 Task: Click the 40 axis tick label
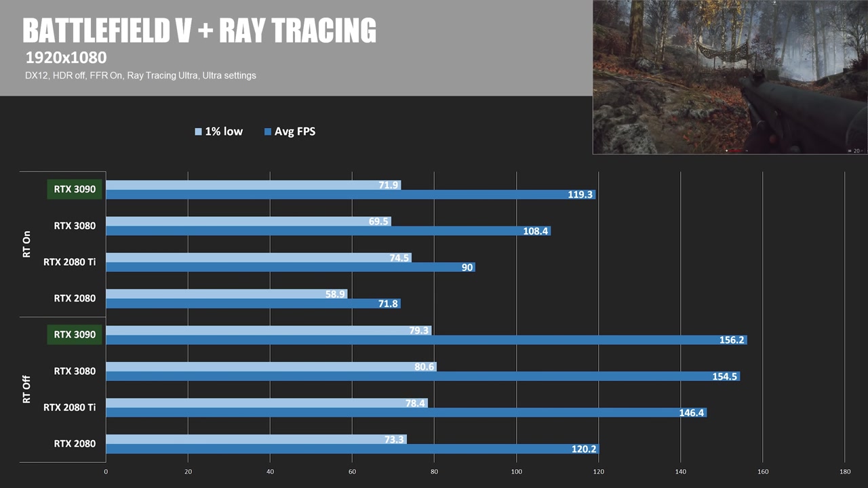tap(270, 472)
